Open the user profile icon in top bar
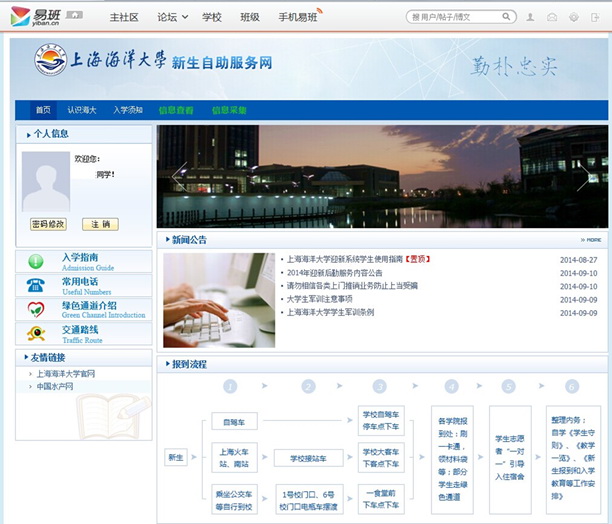 click(x=529, y=17)
